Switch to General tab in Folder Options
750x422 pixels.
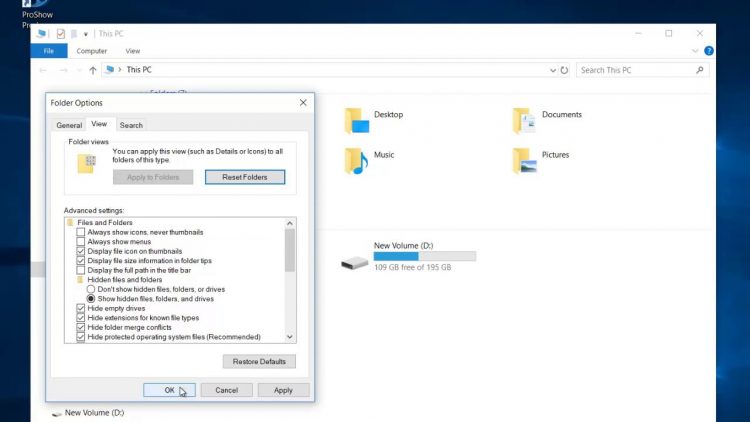point(69,125)
